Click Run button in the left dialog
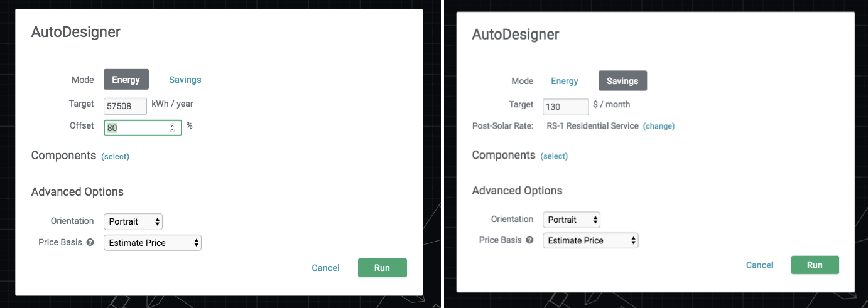Viewport: 868px width, 308px height. click(x=382, y=268)
